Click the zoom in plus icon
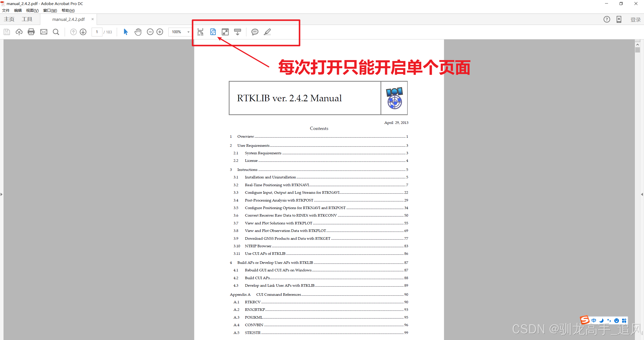 [x=160, y=32]
